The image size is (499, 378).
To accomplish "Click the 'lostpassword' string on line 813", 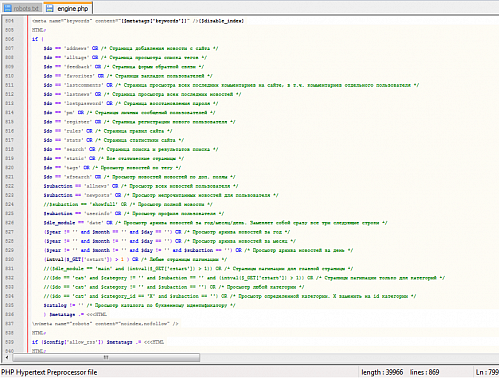I will tap(83, 103).
